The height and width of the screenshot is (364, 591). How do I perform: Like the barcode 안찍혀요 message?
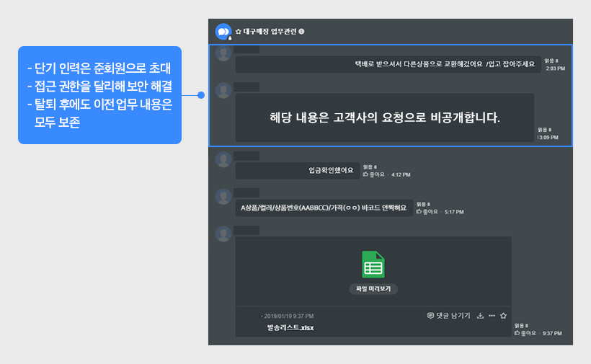(x=428, y=212)
